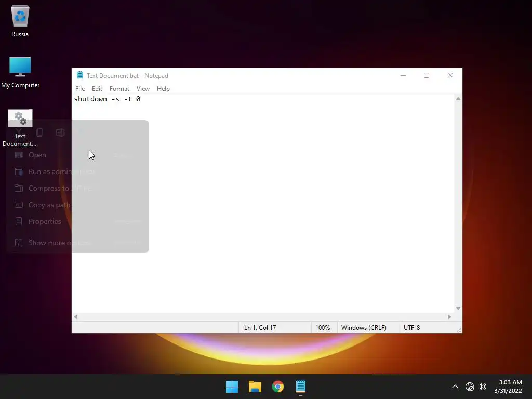Open the Help menu in Notepad
Screen dimensions: 532x399
click(x=163, y=88)
